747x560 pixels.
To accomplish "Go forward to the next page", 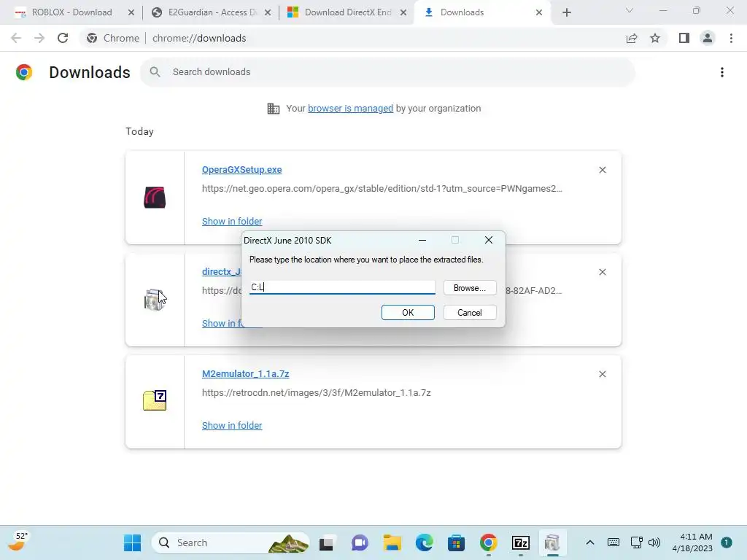I will click(x=39, y=38).
